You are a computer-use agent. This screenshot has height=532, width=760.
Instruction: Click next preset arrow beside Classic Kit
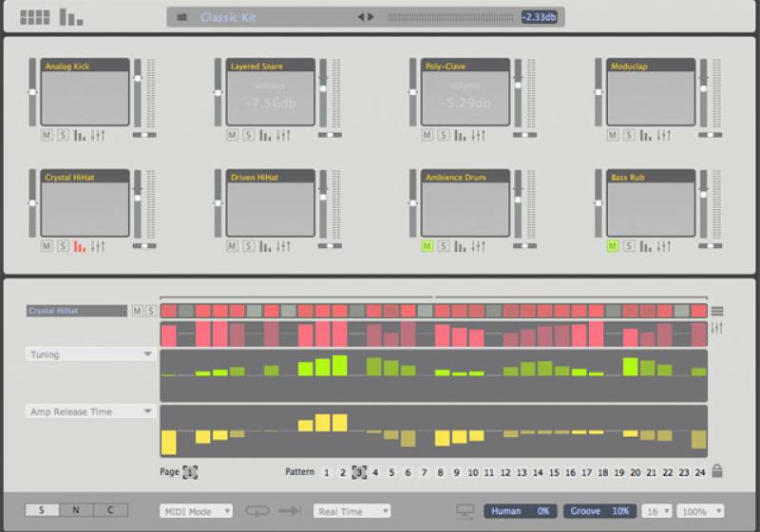pyautogui.click(x=370, y=17)
